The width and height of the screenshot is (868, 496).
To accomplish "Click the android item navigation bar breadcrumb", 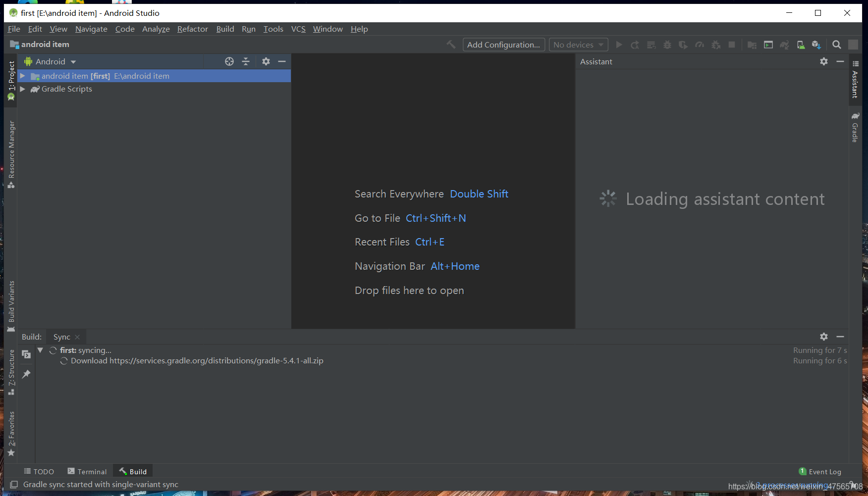I will [40, 45].
